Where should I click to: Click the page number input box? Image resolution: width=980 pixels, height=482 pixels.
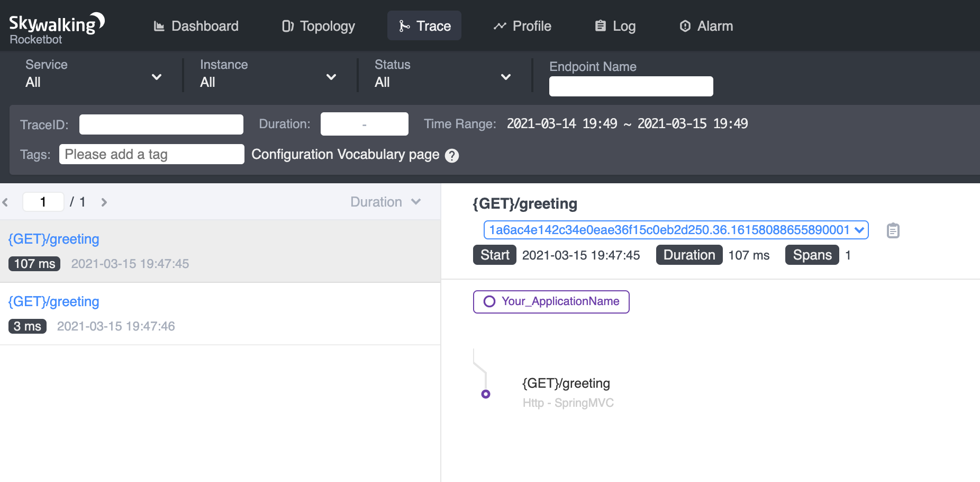click(43, 202)
